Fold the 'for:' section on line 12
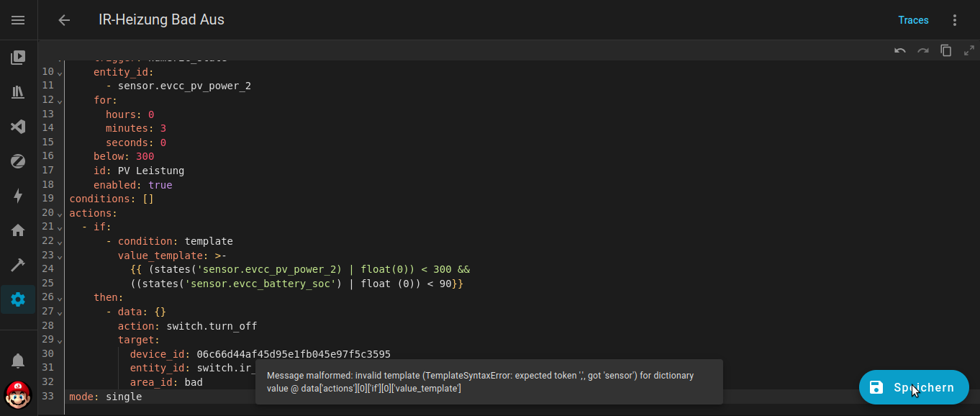980x416 pixels. point(60,101)
